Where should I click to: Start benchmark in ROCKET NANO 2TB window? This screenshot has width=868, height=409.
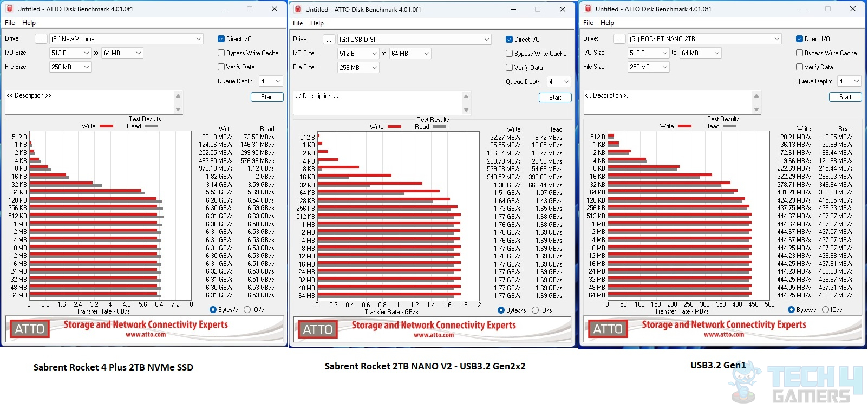pos(845,97)
